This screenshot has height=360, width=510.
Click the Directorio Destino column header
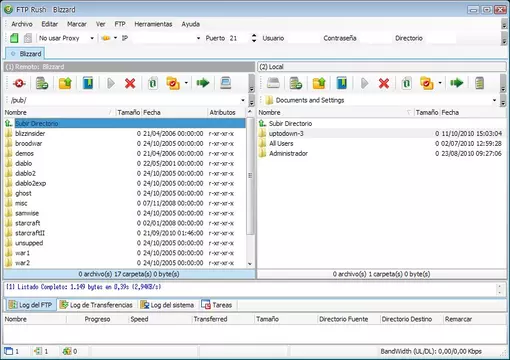411,319
